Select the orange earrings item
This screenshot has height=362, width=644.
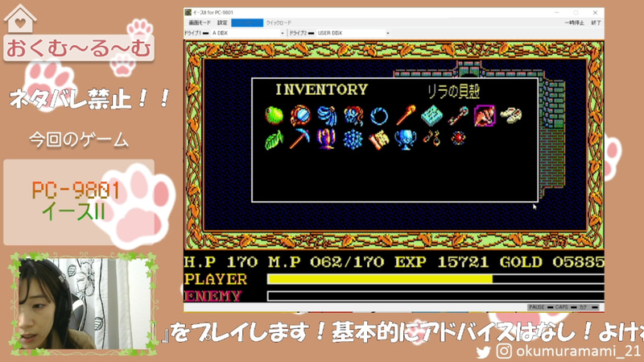[x=432, y=138]
